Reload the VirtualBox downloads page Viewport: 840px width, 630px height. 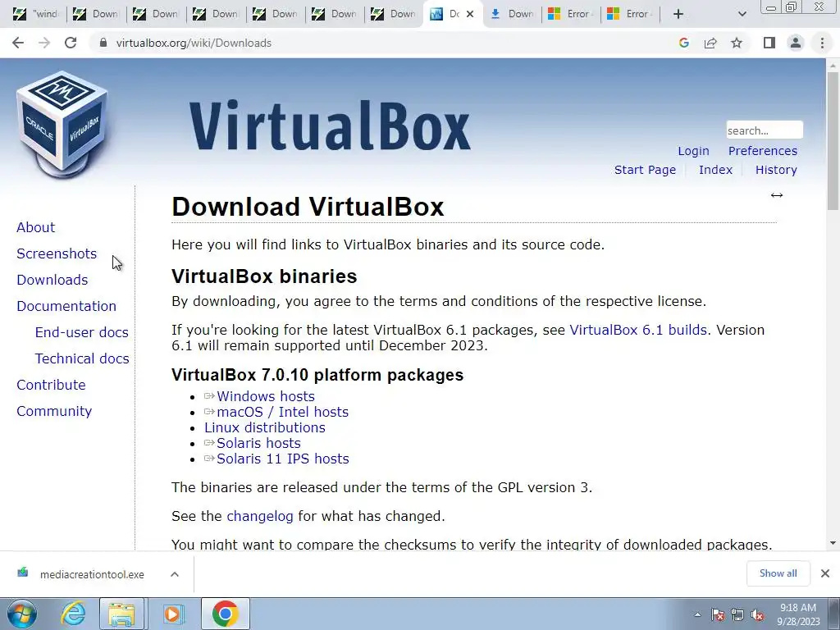tap(71, 43)
